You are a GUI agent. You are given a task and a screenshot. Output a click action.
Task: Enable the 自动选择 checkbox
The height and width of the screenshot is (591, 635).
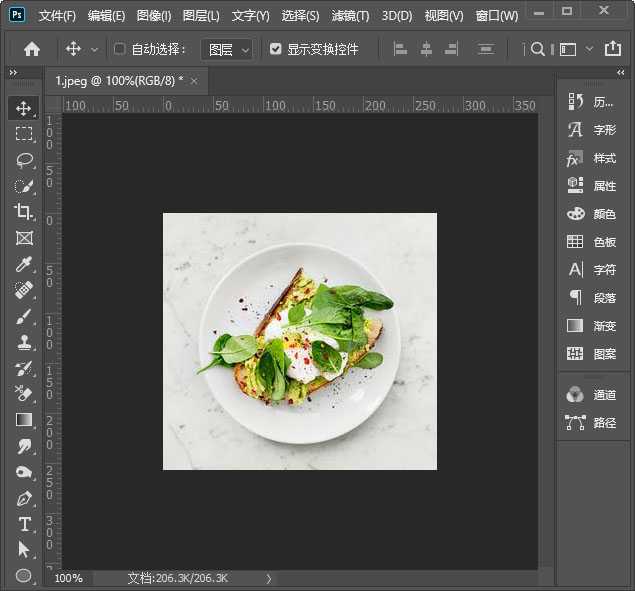click(x=120, y=49)
